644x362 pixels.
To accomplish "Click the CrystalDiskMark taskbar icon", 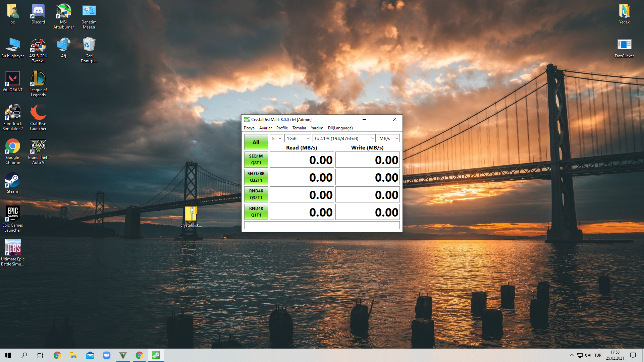I will [x=156, y=355].
